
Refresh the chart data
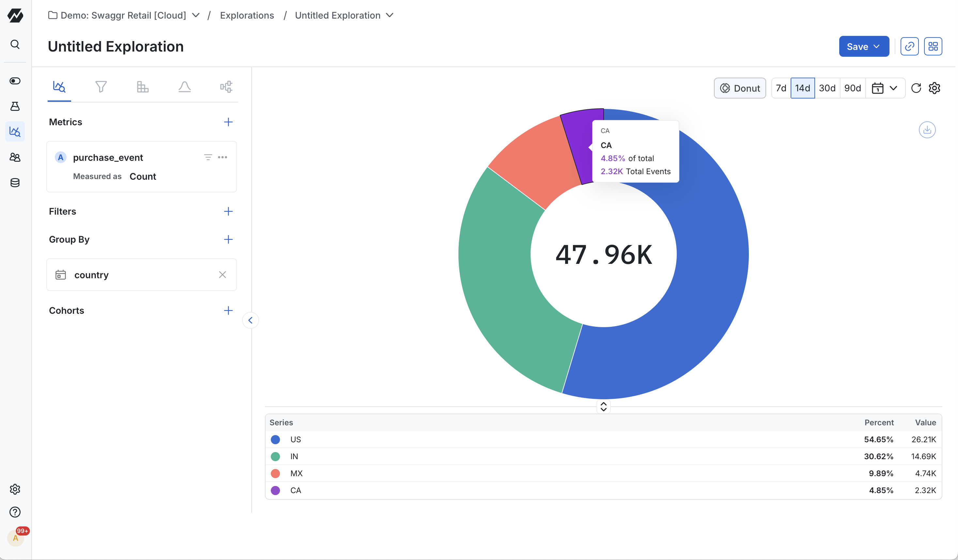click(x=916, y=88)
